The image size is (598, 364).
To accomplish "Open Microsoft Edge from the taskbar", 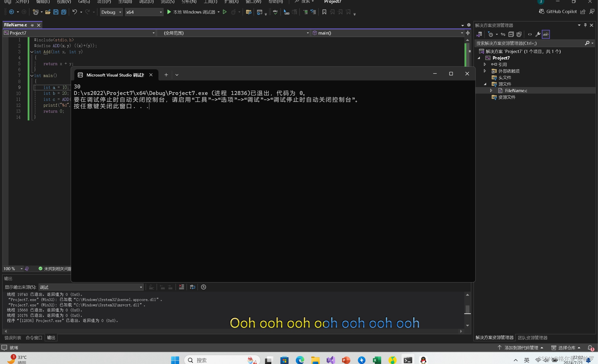I will 300,360.
